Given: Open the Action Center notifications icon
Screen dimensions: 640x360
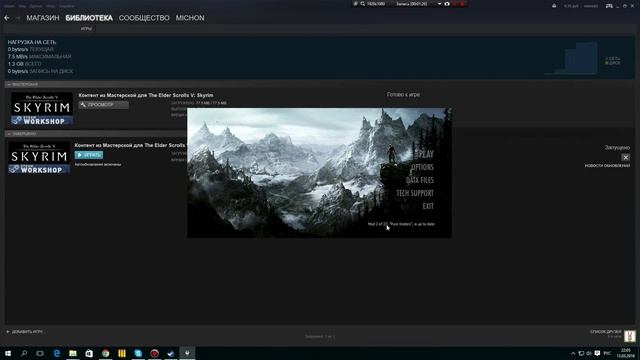Looking at the screenshot, I should (597, 353).
